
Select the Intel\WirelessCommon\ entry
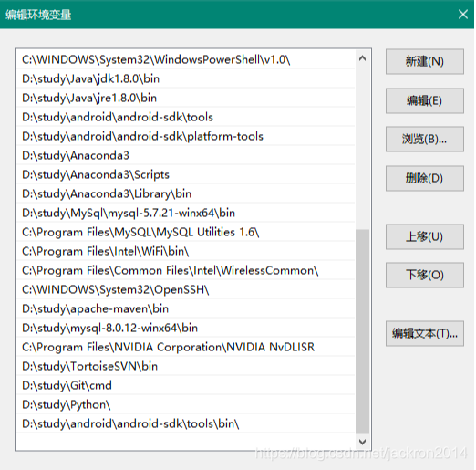point(185,270)
